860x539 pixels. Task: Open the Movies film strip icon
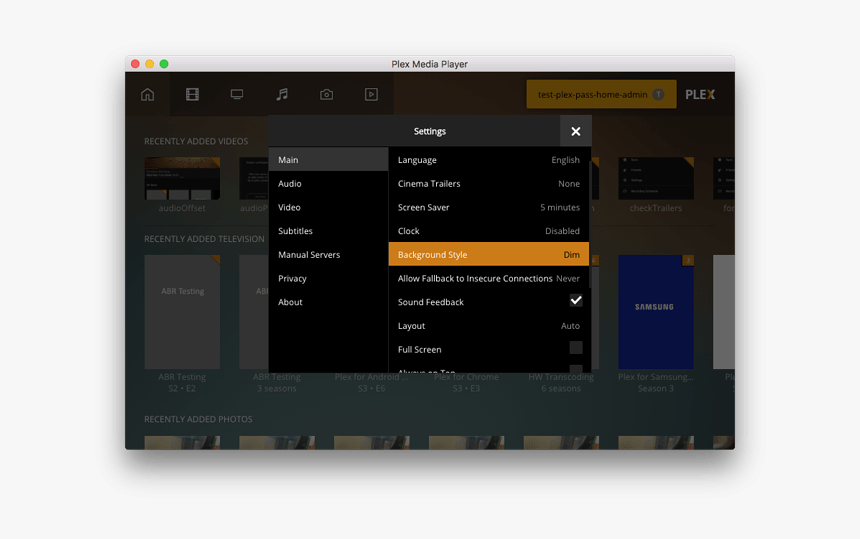[x=192, y=95]
